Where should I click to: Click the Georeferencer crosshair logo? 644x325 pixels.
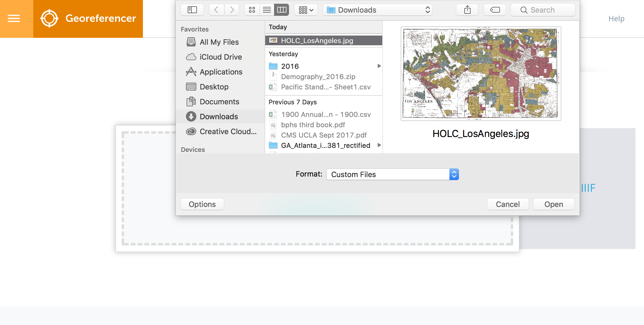coord(49,19)
